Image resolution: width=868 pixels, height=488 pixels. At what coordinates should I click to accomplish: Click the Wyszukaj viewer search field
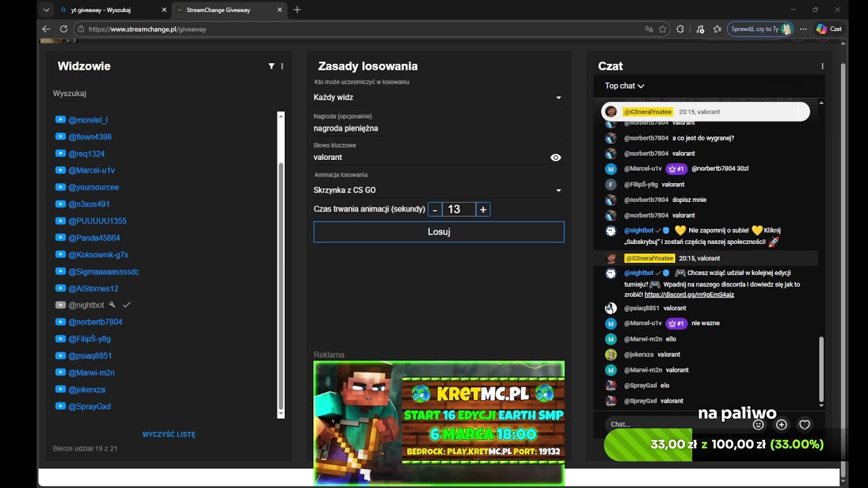tap(169, 94)
